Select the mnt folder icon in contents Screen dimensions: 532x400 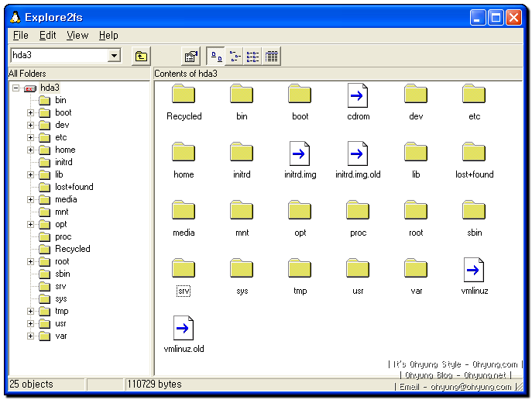(242, 210)
